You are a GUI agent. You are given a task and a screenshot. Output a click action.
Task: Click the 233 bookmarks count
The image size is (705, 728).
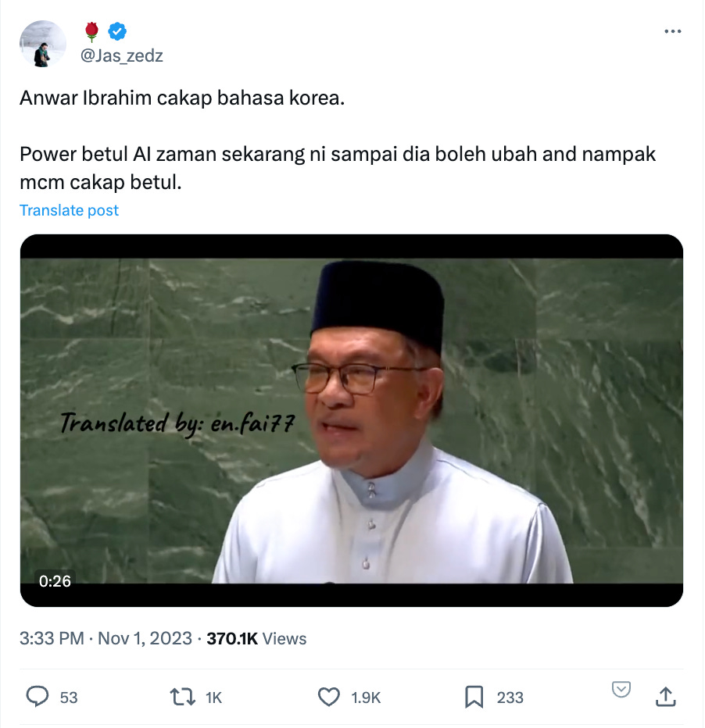510,698
